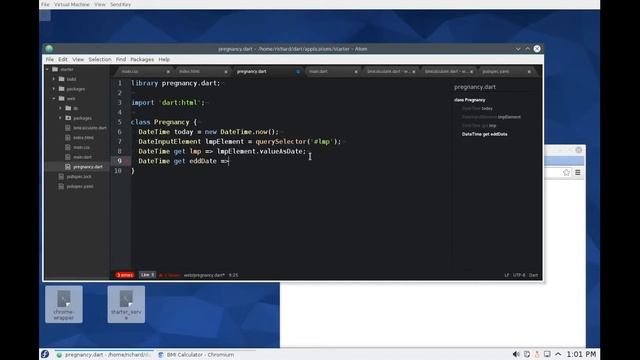Screen dimensions: 640x360
Task: Close the index.html tab
Action: (x=226, y=72)
